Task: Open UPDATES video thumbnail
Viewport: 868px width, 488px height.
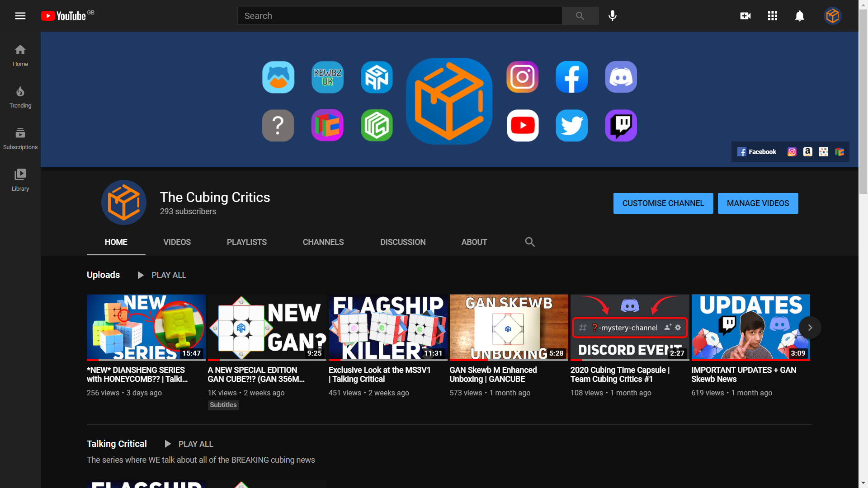Action: tap(750, 328)
